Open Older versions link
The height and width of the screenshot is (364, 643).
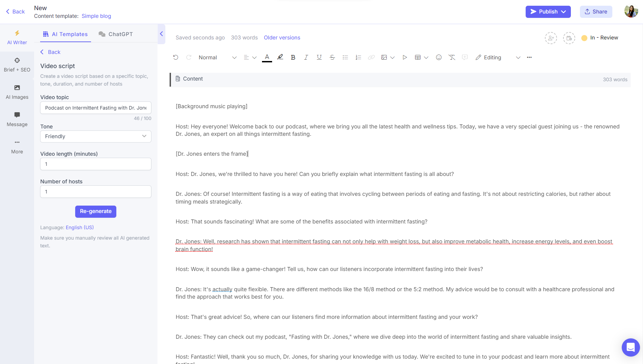coord(282,38)
